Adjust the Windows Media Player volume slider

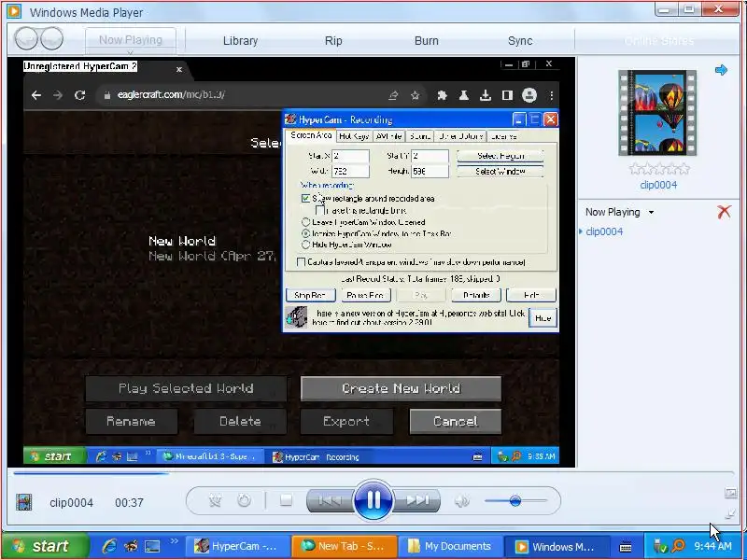coord(515,501)
